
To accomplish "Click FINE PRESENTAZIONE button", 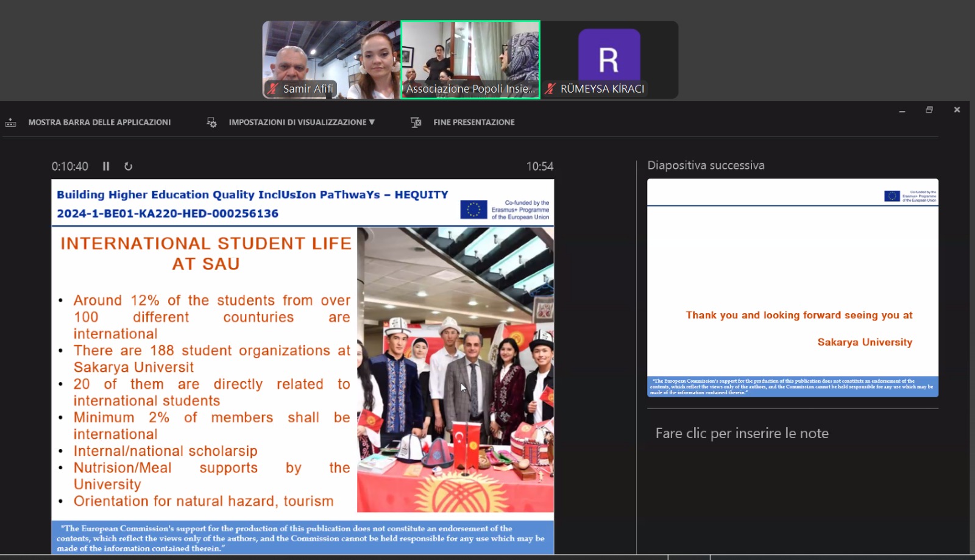I will [473, 122].
